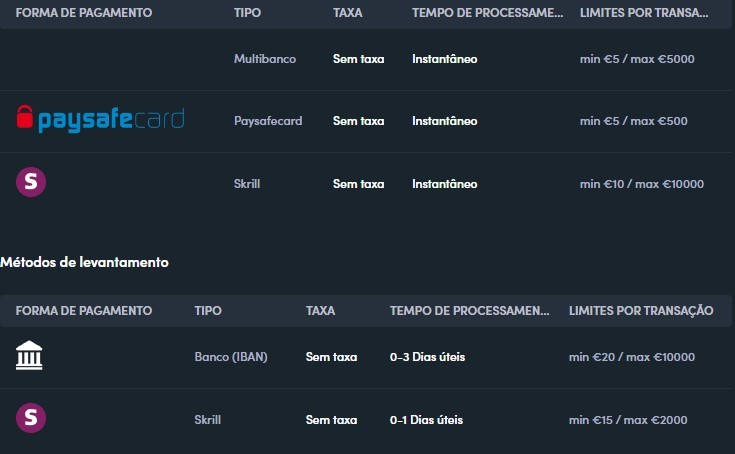Click the truncated Tempo de Processame... header
Screen dimensions: 735x454
coord(488,13)
